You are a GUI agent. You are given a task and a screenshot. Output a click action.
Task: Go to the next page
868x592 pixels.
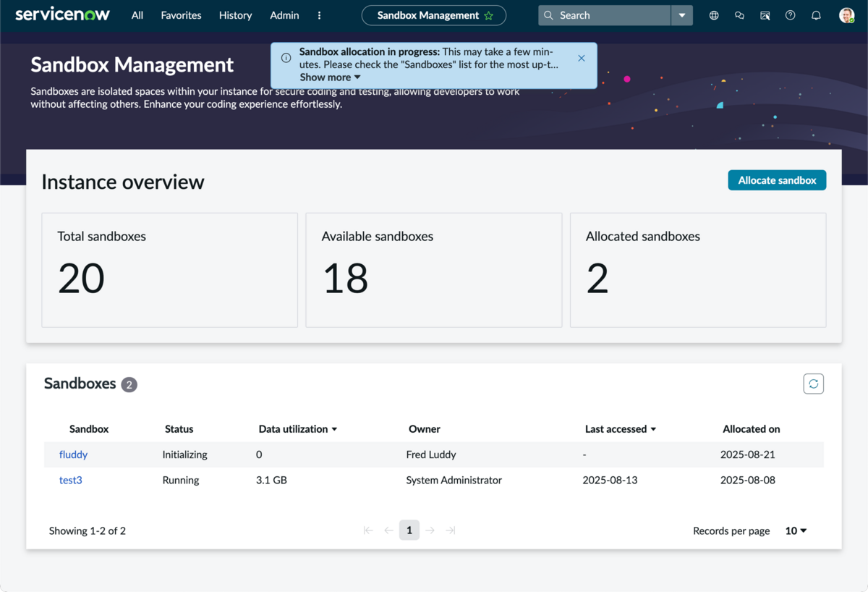430,530
